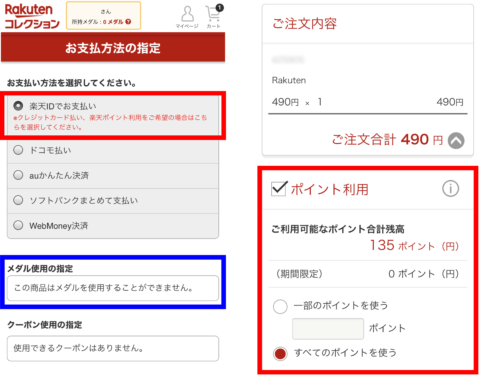This screenshot has height=377, width=480.
Task: Choose すべてのポイントを使う radio button
Action: tap(280, 353)
